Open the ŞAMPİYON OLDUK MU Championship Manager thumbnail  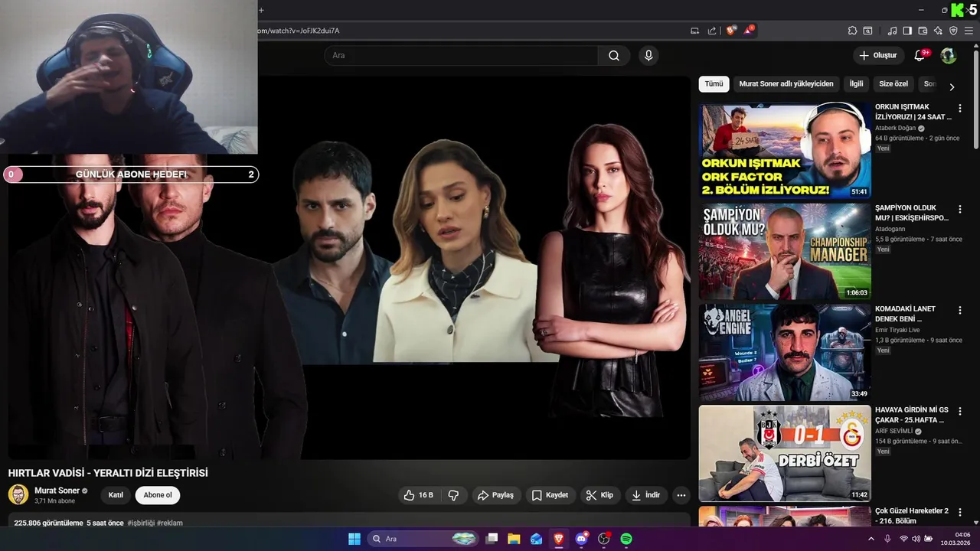[785, 251]
